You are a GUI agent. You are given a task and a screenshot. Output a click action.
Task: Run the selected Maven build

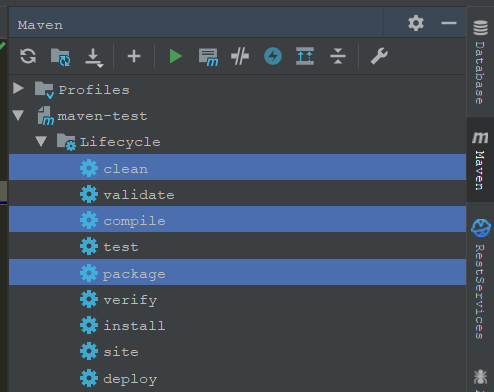(175, 56)
